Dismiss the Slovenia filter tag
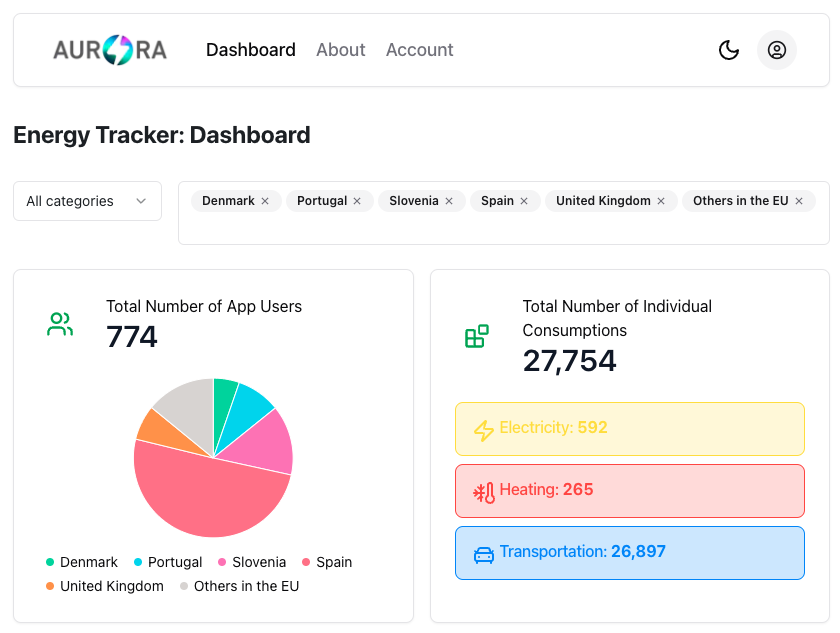Screen dimensions: 840x633 [x=450, y=200]
